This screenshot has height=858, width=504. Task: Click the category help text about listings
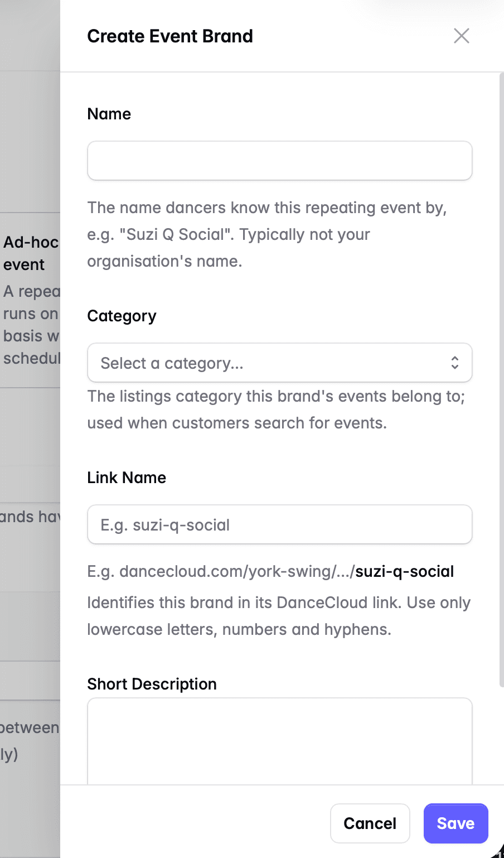click(x=277, y=409)
